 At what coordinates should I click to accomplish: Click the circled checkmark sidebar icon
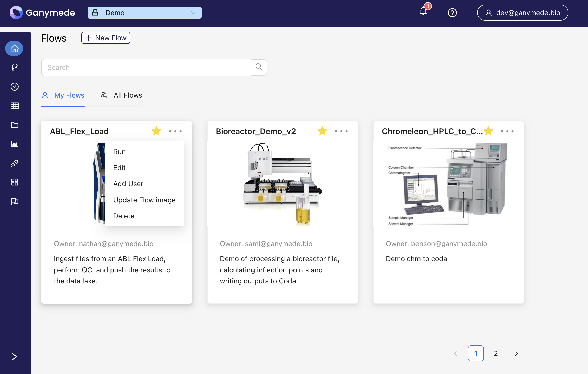pyautogui.click(x=14, y=87)
